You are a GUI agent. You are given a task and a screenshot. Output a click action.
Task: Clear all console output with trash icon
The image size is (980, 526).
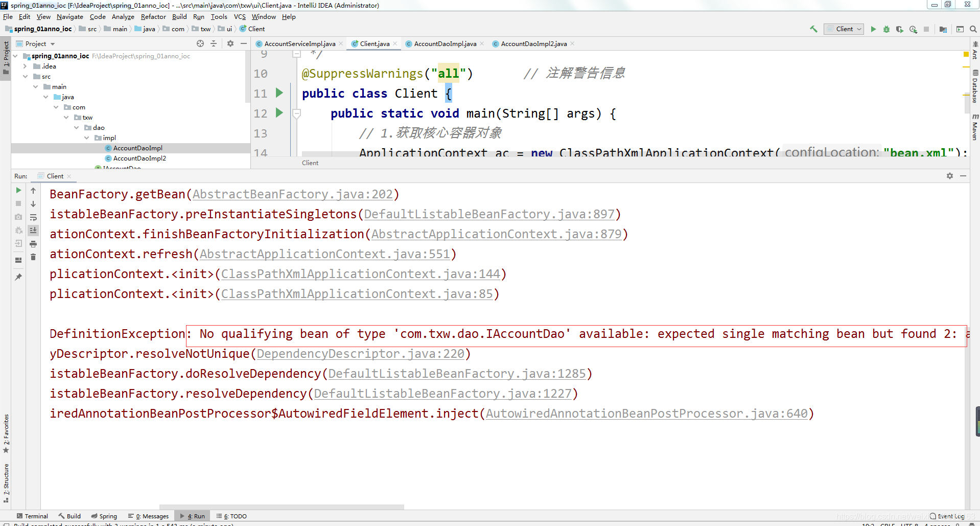pos(33,257)
